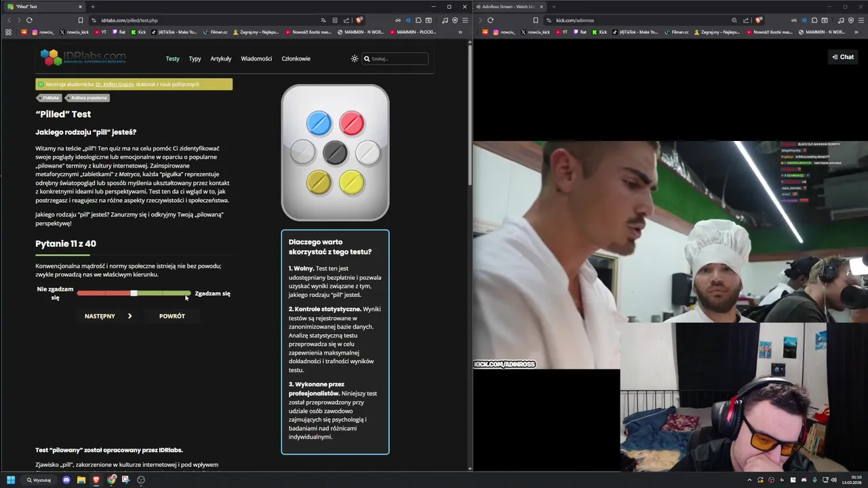Click the zoom magnifier in kick.com address bar
The image size is (868, 488).
point(734,20)
